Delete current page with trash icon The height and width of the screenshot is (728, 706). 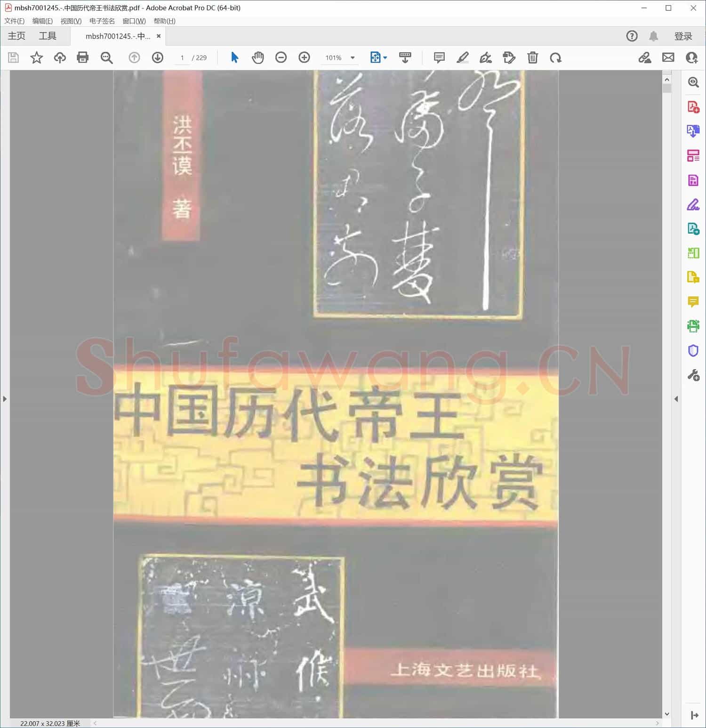pyautogui.click(x=532, y=57)
